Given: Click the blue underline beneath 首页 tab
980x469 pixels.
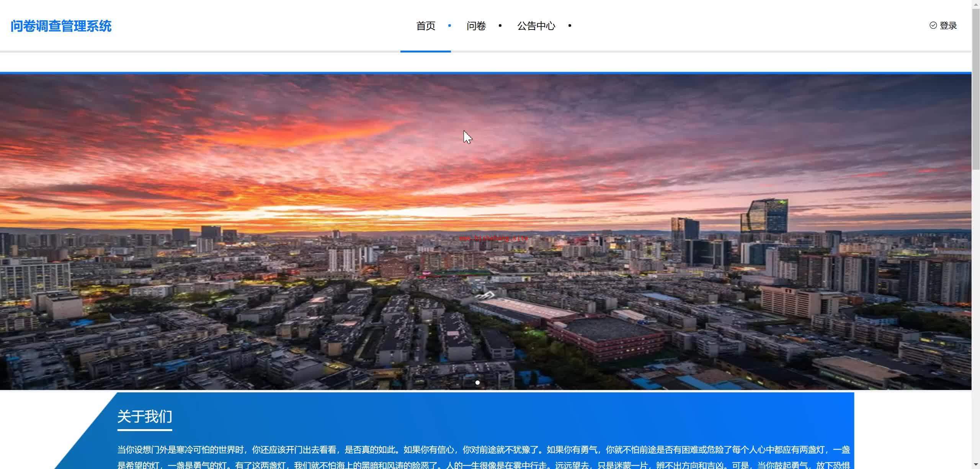Looking at the screenshot, I should pyautogui.click(x=426, y=51).
